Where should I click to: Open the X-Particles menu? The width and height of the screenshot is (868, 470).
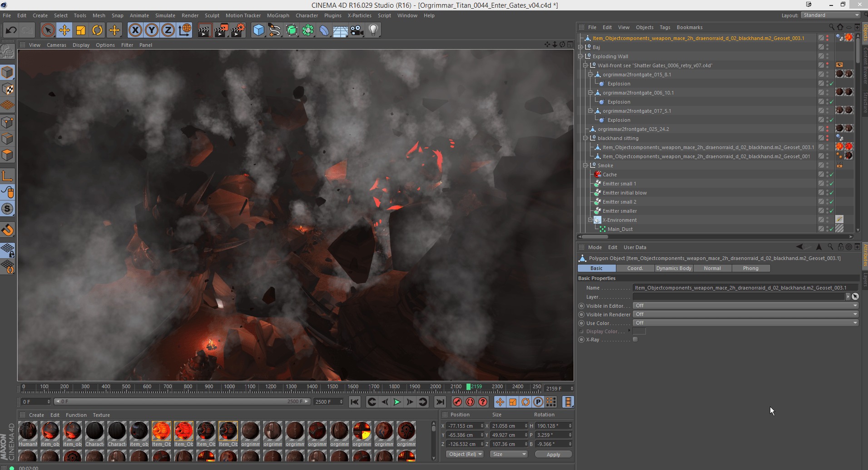coord(359,15)
